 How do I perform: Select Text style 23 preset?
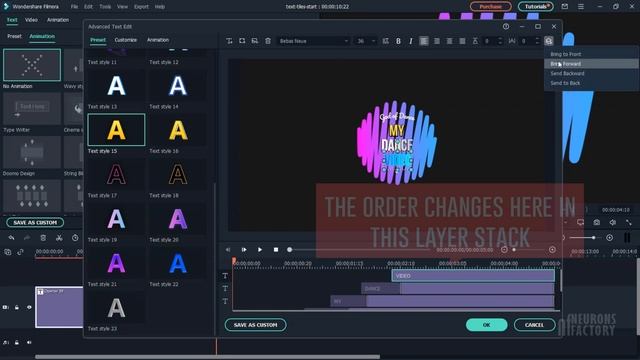[x=116, y=308]
